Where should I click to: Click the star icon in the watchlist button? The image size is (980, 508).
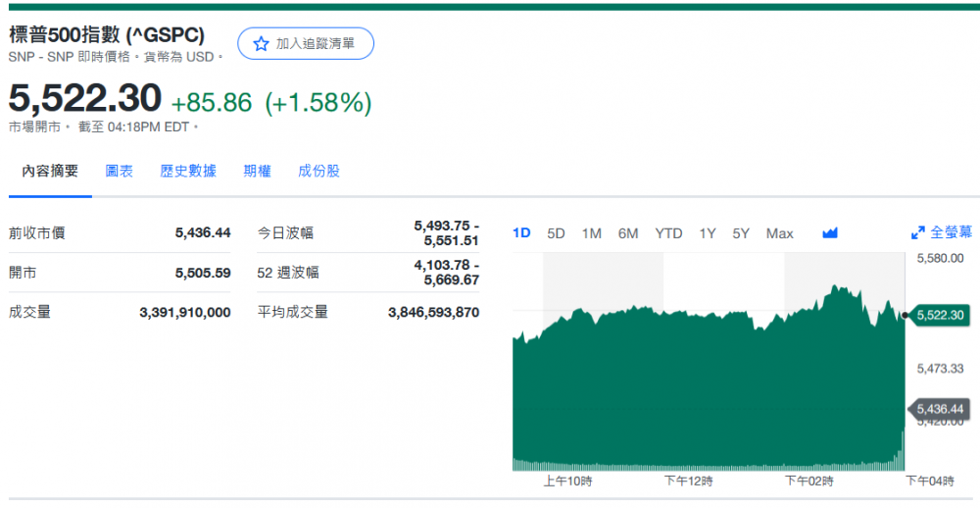coord(261,44)
